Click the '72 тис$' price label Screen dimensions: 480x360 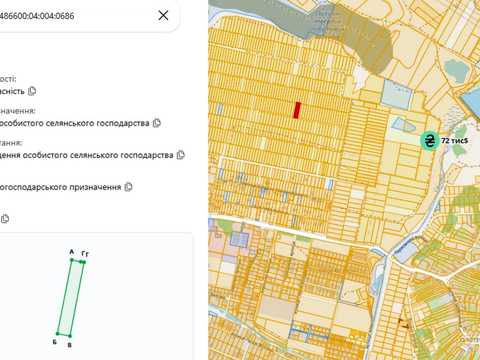(454, 141)
